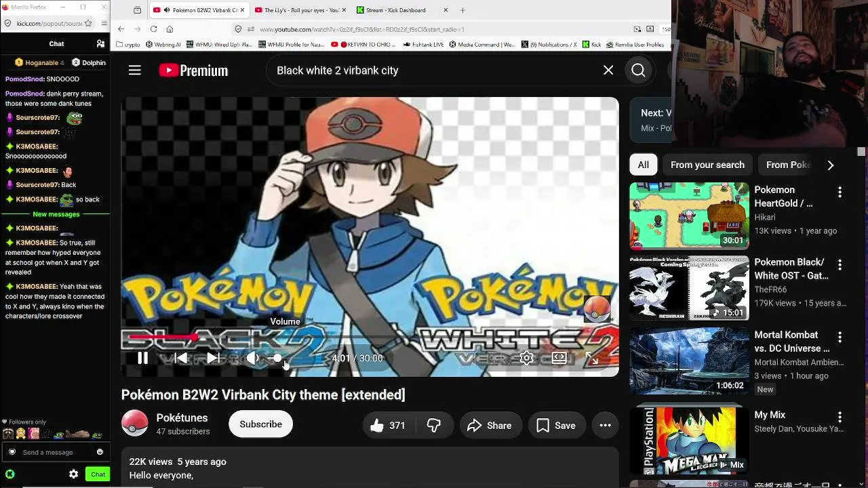Open Pokemon HeartGold video thumbnail

pyautogui.click(x=689, y=216)
